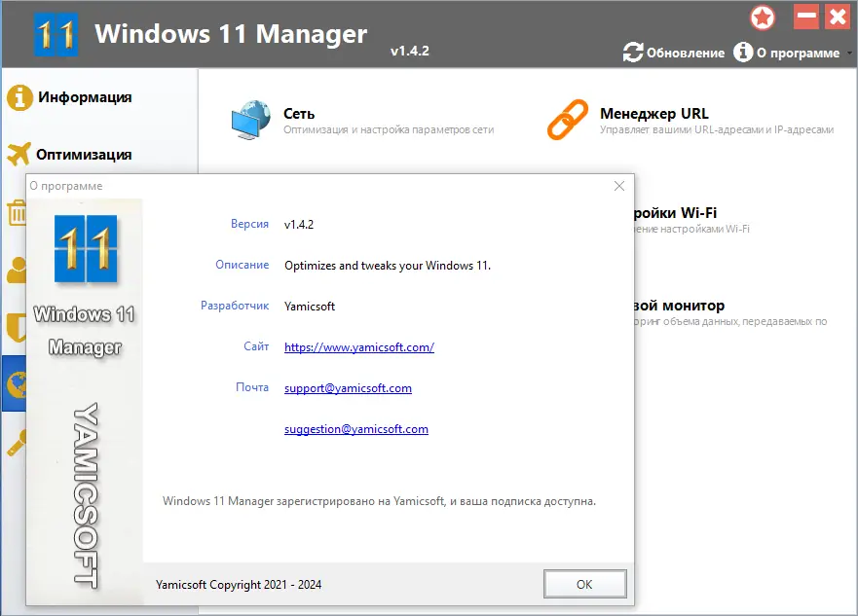Click the support@yamicsoft.com email link
The height and width of the screenshot is (616, 858).
pos(348,388)
